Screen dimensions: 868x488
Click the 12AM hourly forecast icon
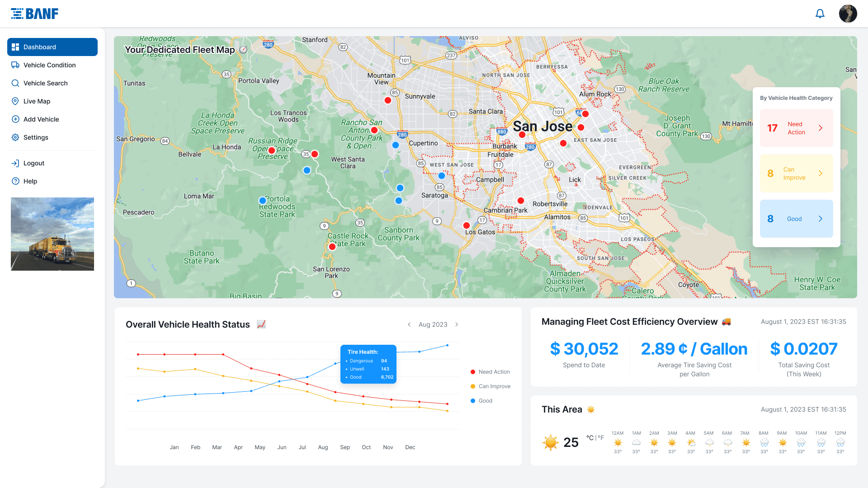(x=618, y=442)
